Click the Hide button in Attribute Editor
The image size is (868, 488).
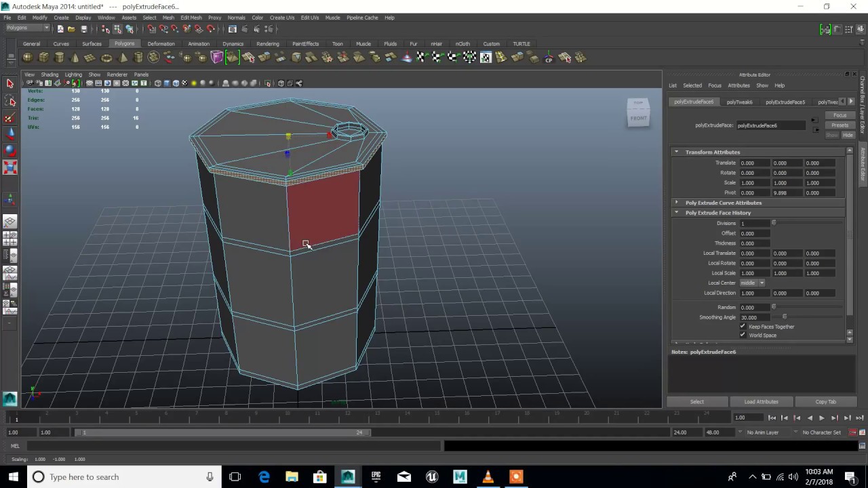coord(847,135)
